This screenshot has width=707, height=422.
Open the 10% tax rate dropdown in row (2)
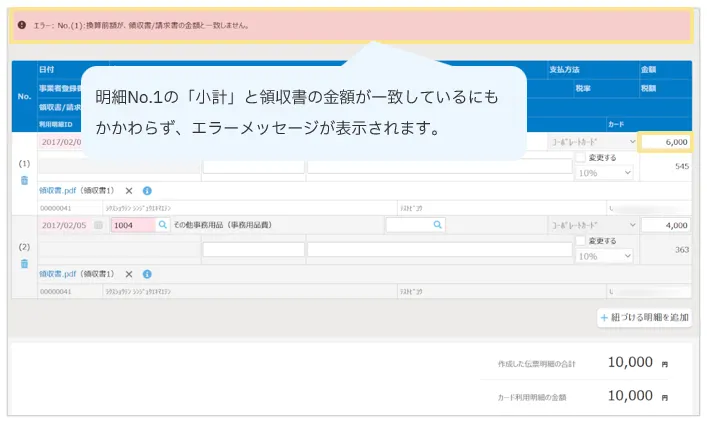[x=605, y=256]
